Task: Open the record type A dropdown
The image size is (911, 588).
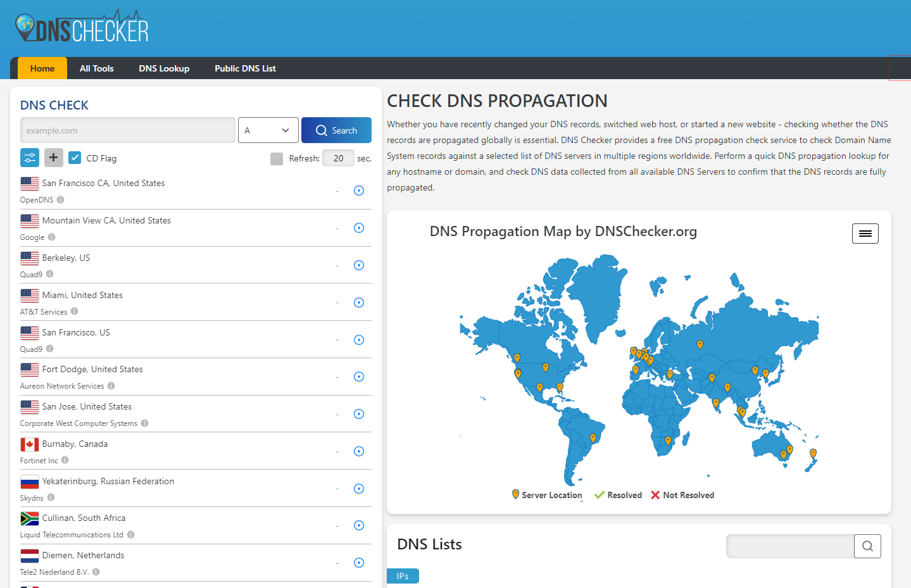Action: pos(268,130)
